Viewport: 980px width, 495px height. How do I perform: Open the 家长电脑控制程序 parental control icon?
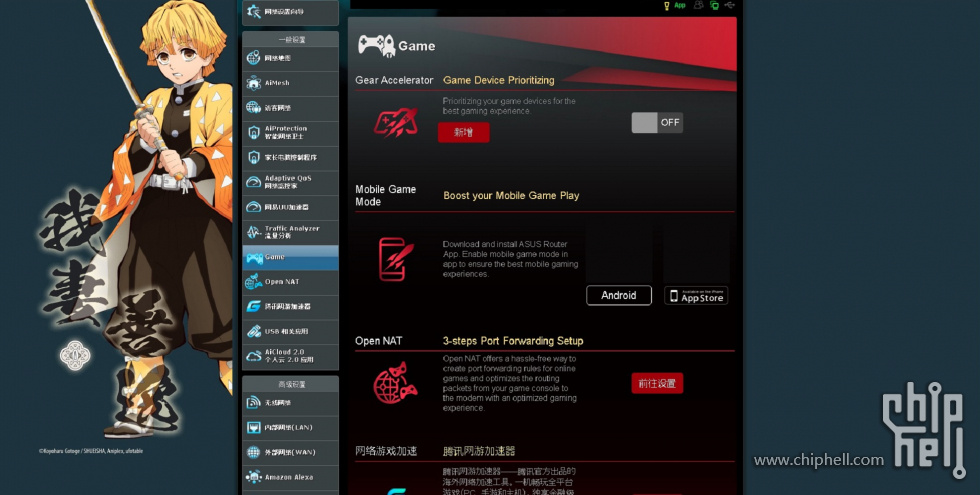pos(253,157)
